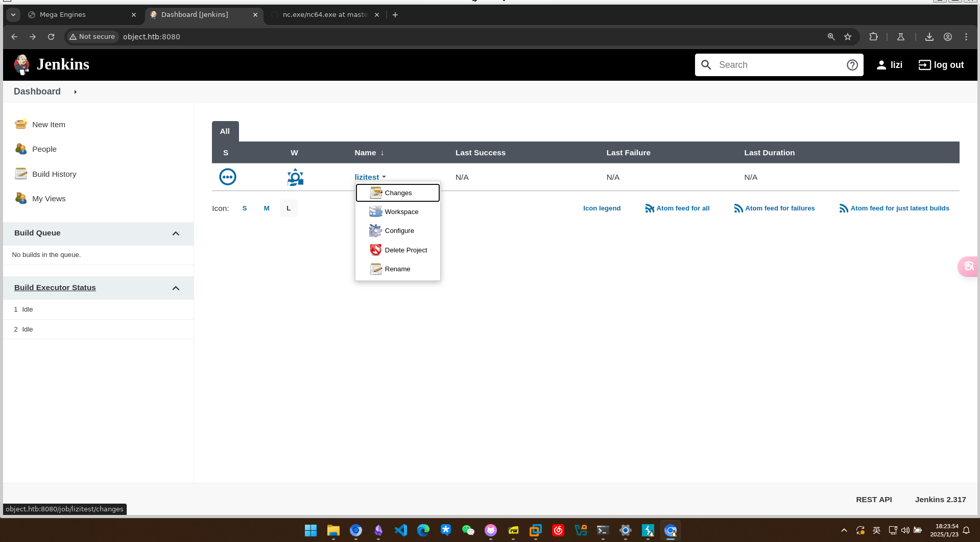Choose Delete Project from the context menu
980x542 pixels.
click(405, 250)
